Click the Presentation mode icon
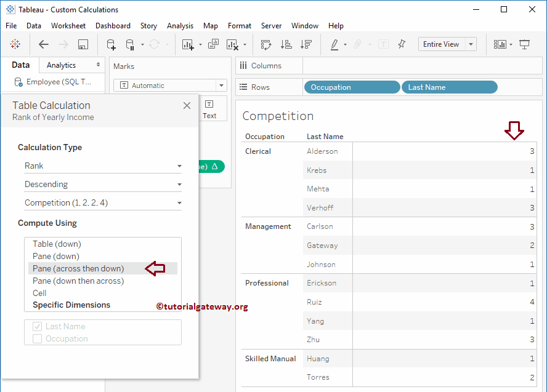The height and width of the screenshot is (392, 547). coord(525,44)
